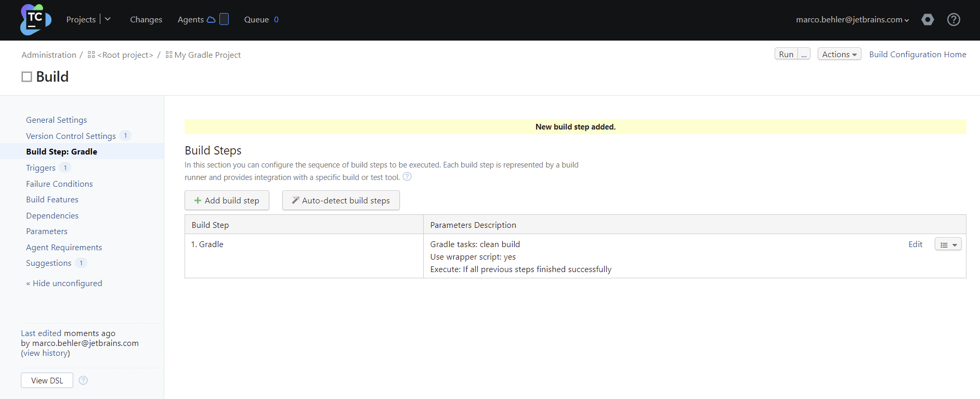Open the Actions dropdown
980x399 pixels.
pyautogui.click(x=839, y=54)
